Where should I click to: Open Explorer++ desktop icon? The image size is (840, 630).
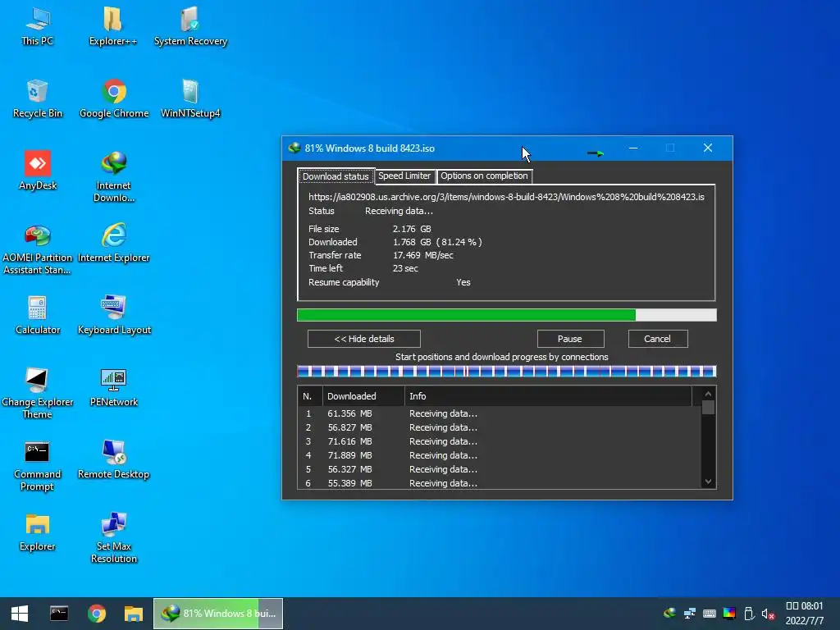(x=113, y=27)
